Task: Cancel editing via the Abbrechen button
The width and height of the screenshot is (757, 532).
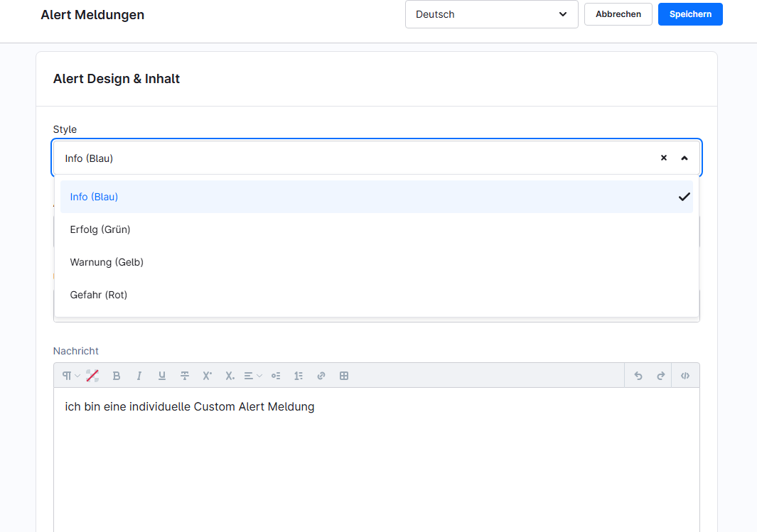Action: pos(618,13)
